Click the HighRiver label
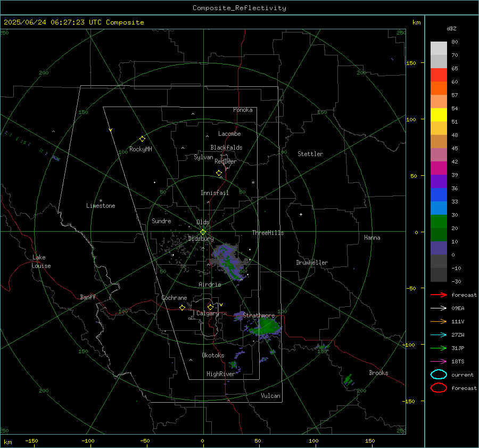The width and height of the screenshot is (479, 448). click(220, 374)
